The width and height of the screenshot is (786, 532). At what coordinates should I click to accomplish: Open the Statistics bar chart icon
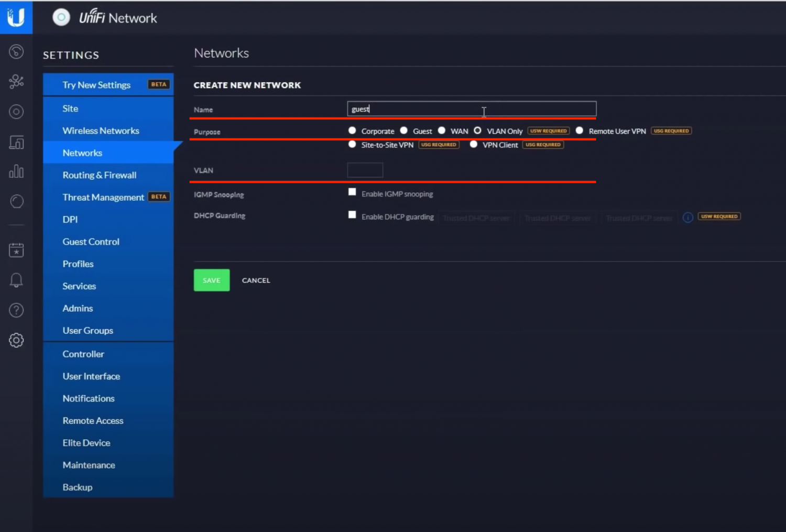[x=16, y=171]
